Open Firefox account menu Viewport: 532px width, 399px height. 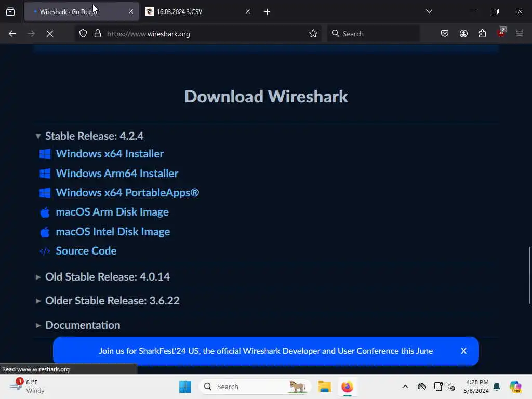(x=463, y=34)
